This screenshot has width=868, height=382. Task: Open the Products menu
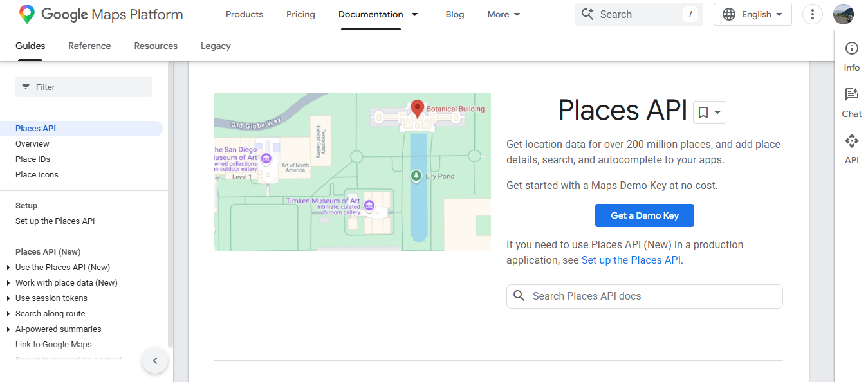245,14
